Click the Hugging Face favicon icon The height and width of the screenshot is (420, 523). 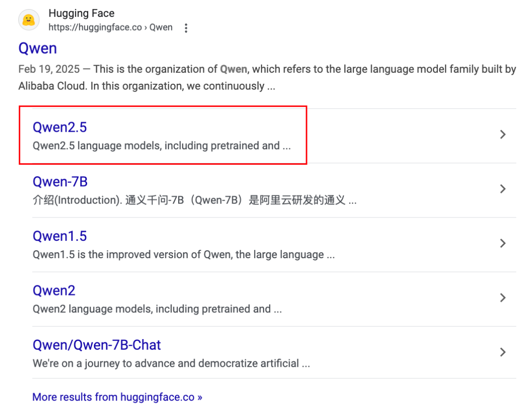click(x=28, y=19)
